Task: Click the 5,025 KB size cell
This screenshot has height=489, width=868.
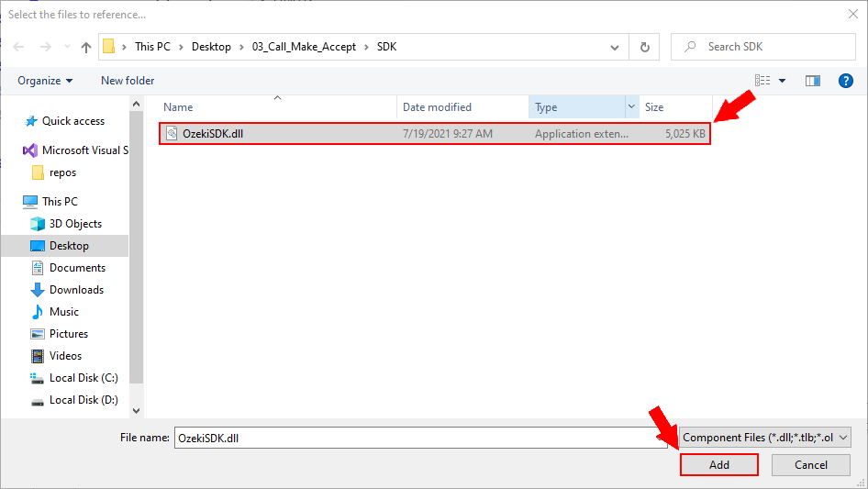Action: pos(685,133)
